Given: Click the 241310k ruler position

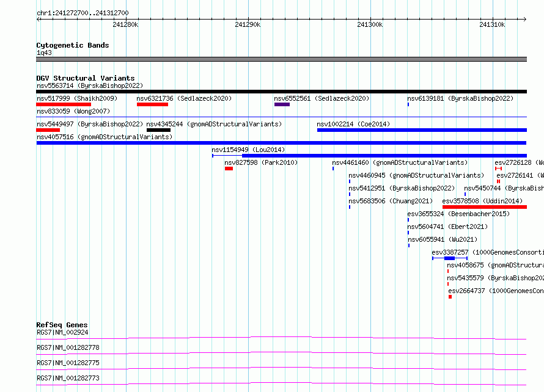Looking at the screenshot, I should (492, 24).
